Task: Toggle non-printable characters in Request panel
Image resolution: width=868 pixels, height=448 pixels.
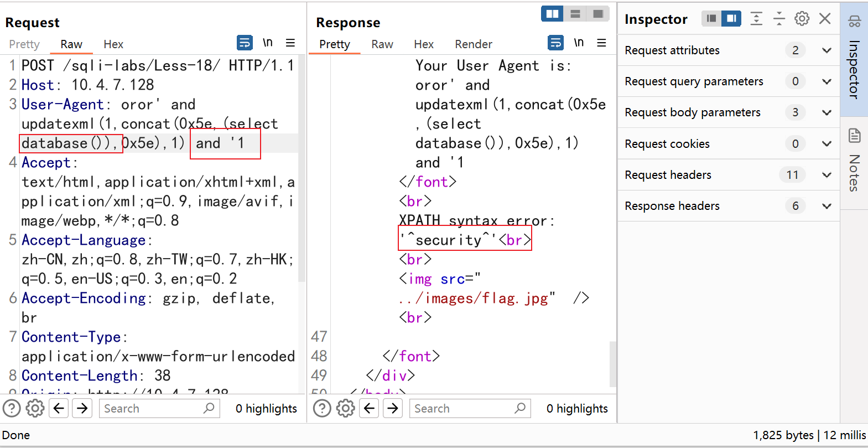Action: click(268, 43)
